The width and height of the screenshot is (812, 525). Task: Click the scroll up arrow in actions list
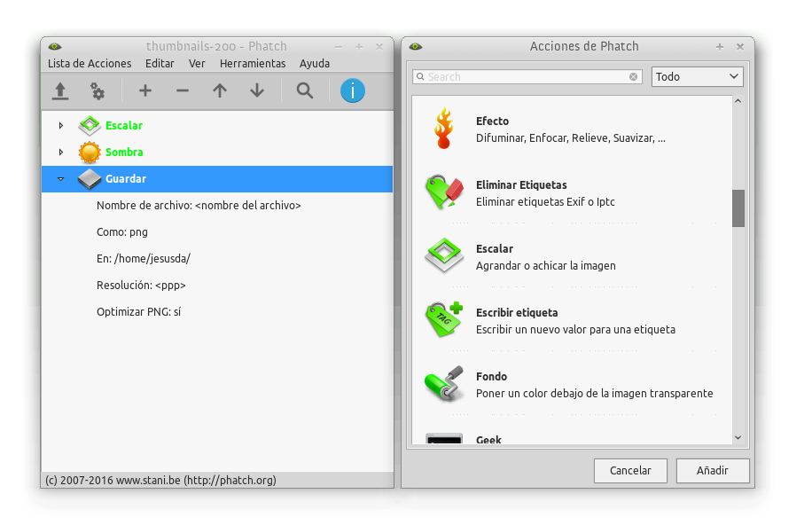738,101
